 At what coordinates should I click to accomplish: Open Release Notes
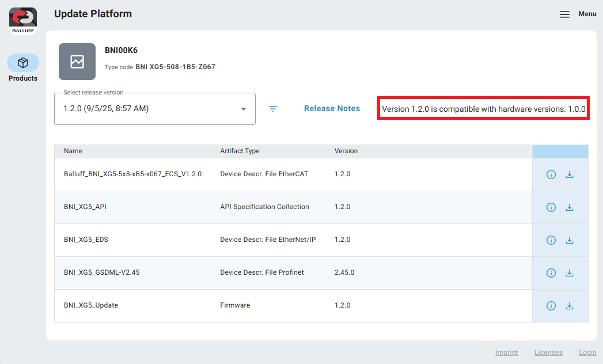click(x=332, y=108)
